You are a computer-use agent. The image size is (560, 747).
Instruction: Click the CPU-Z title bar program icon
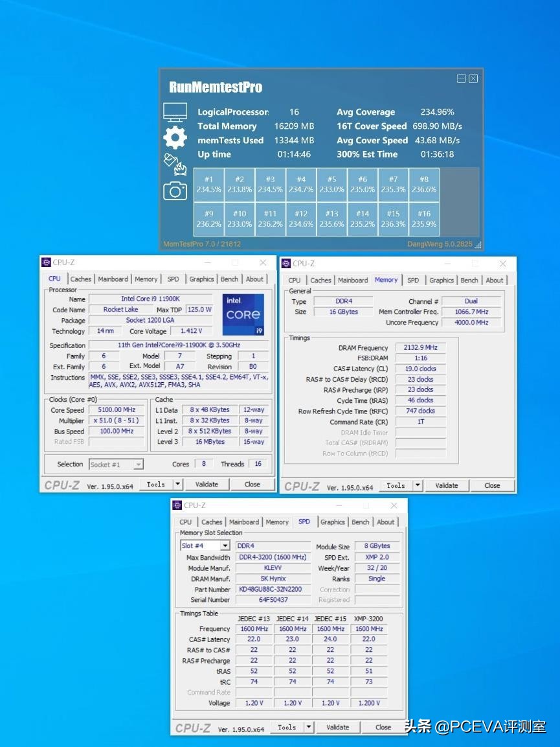coord(47,262)
